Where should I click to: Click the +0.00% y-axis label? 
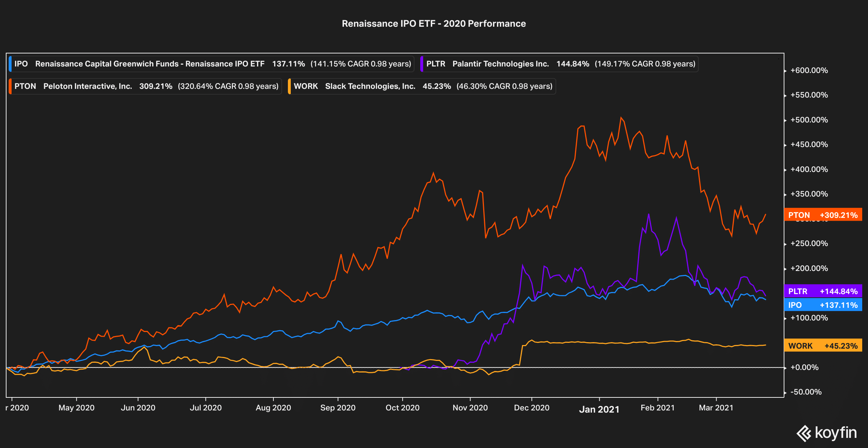(804, 367)
